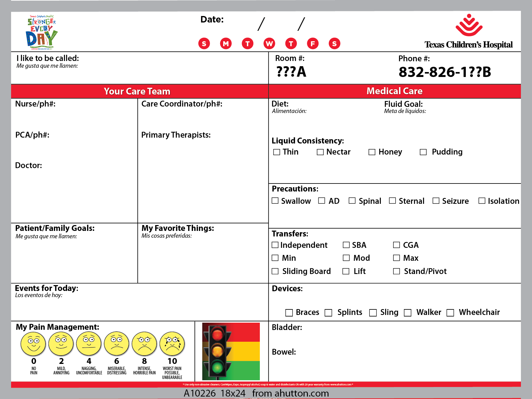
Task: Click the 'Fluid Goal:' label
Action: pyautogui.click(x=404, y=104)
